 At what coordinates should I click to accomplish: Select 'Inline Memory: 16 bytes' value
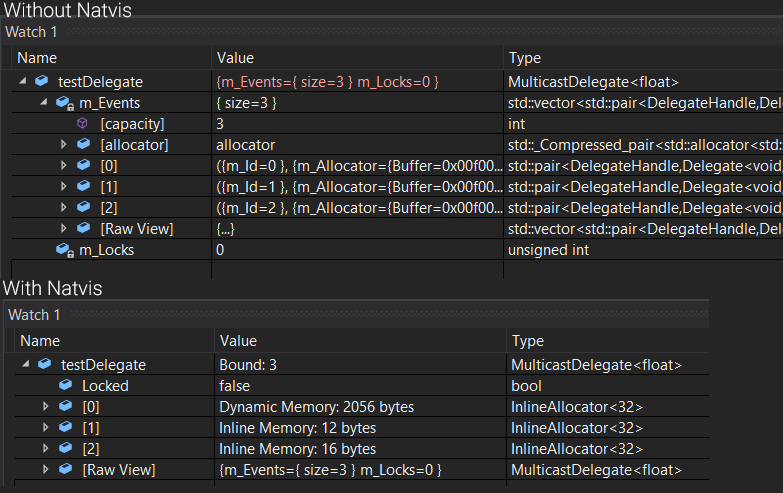298,449
